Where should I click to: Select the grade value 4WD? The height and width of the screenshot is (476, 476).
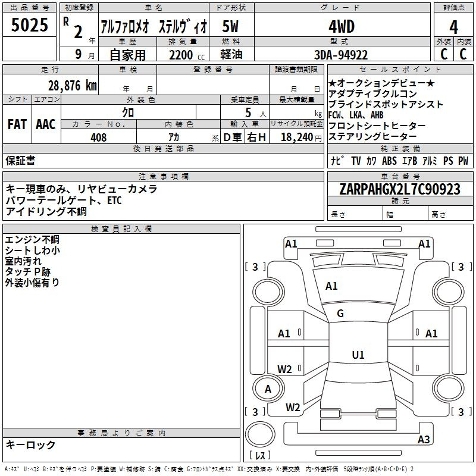click(342, 26)
